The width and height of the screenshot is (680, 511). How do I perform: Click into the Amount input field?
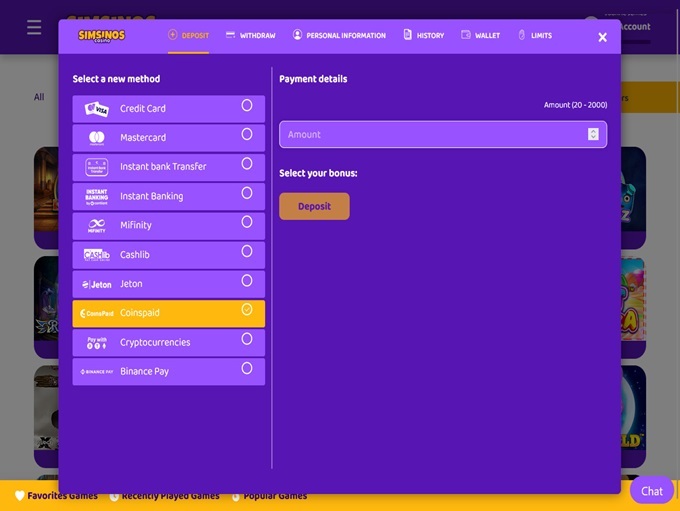(x=430, y=134)
